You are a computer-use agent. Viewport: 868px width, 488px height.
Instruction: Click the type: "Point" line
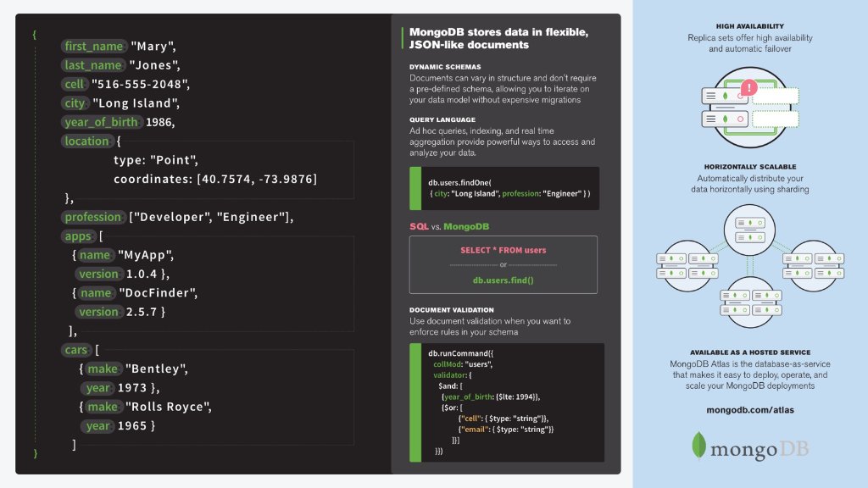(156, 160)
